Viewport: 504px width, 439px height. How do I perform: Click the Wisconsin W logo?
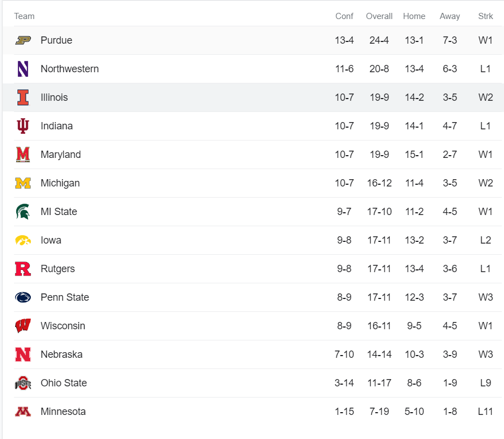23,326
